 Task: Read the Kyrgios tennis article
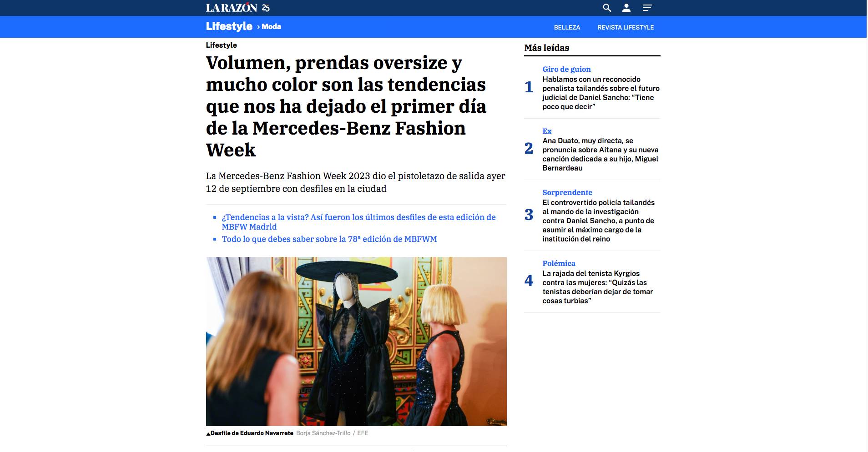(x=597, y=287)
